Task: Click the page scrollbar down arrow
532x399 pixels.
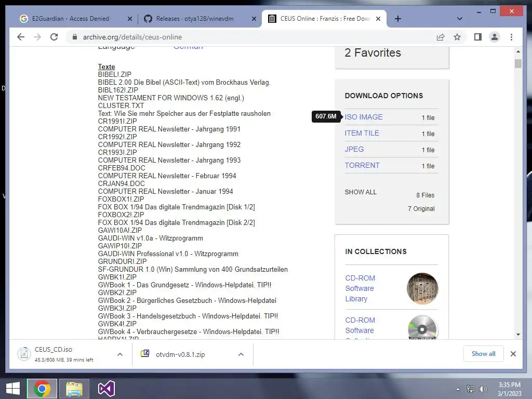Action: [518, 335]
